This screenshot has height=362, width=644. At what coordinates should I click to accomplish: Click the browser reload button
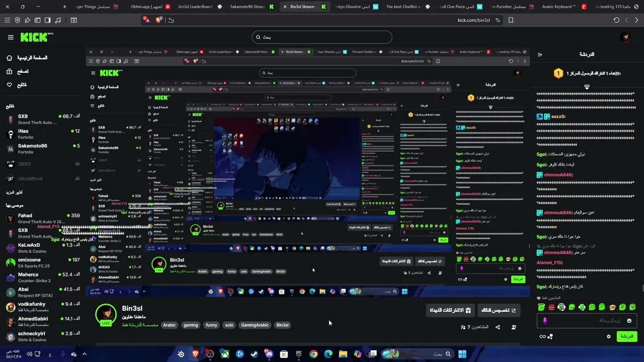coord(616,20)
